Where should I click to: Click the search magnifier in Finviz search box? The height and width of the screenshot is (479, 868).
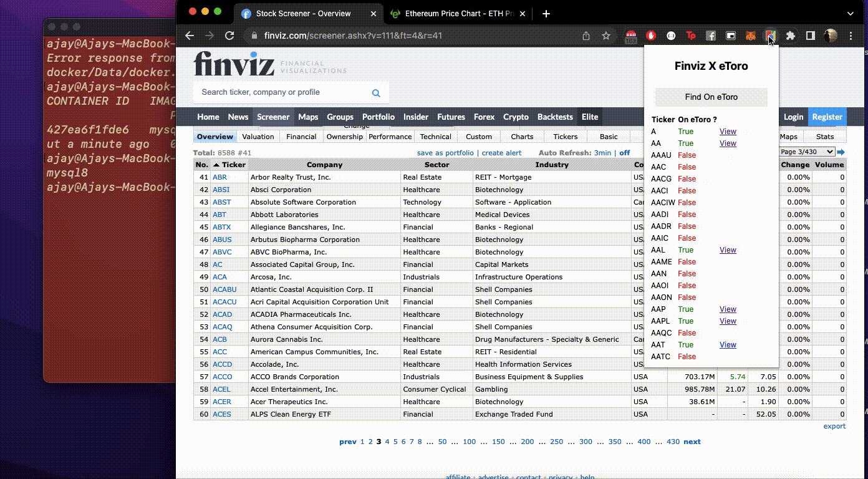(376, 93)
